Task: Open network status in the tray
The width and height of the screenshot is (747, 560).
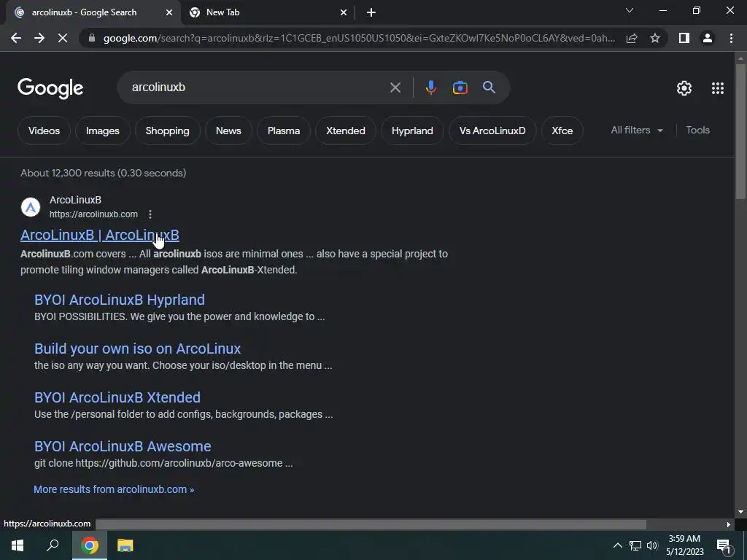Action: click(635, 545)
